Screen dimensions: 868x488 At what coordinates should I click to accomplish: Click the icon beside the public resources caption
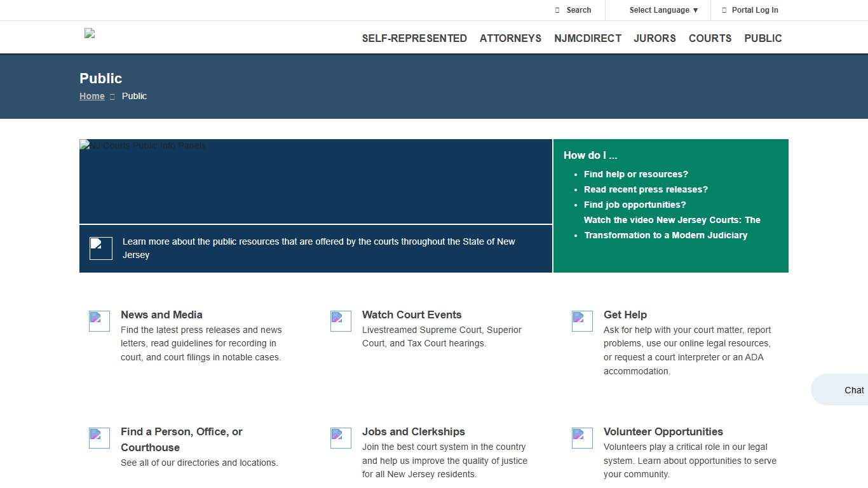[x=100, y=248]
